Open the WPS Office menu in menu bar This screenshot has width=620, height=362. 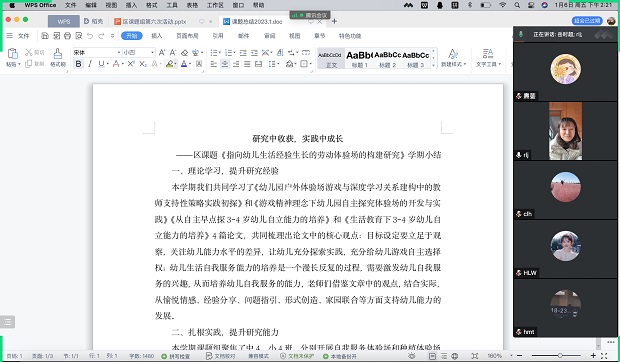click(x=40, y=5)
